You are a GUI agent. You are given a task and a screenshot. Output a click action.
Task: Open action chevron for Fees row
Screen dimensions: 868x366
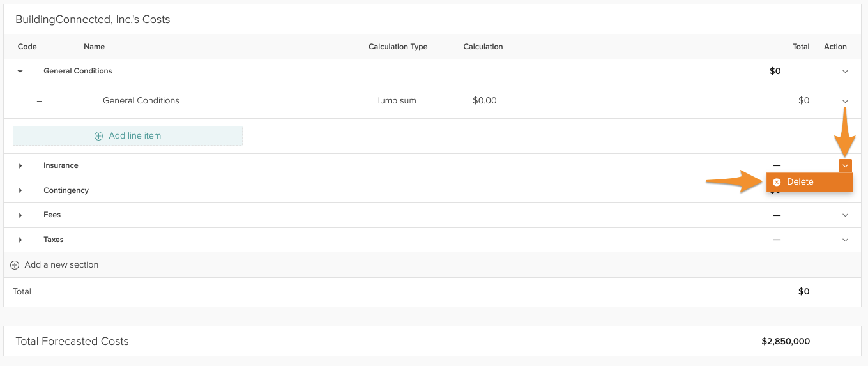(845, 215)
